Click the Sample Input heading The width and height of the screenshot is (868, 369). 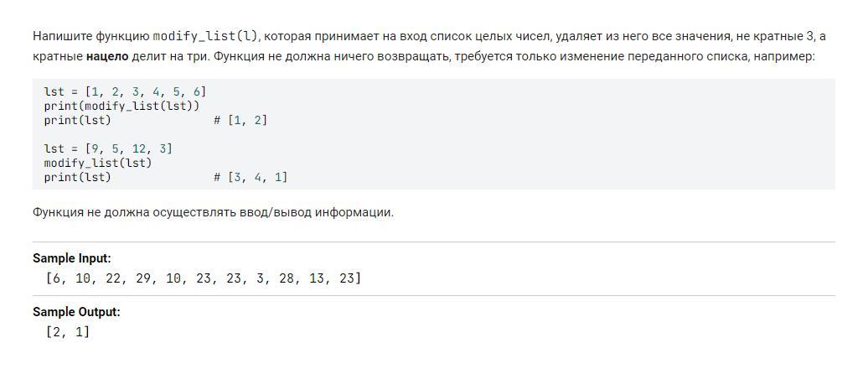click(71, 258)
